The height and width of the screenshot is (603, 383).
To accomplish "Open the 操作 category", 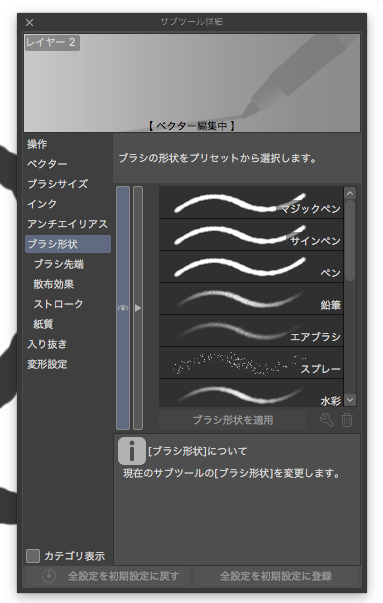I will pos(37,144).
